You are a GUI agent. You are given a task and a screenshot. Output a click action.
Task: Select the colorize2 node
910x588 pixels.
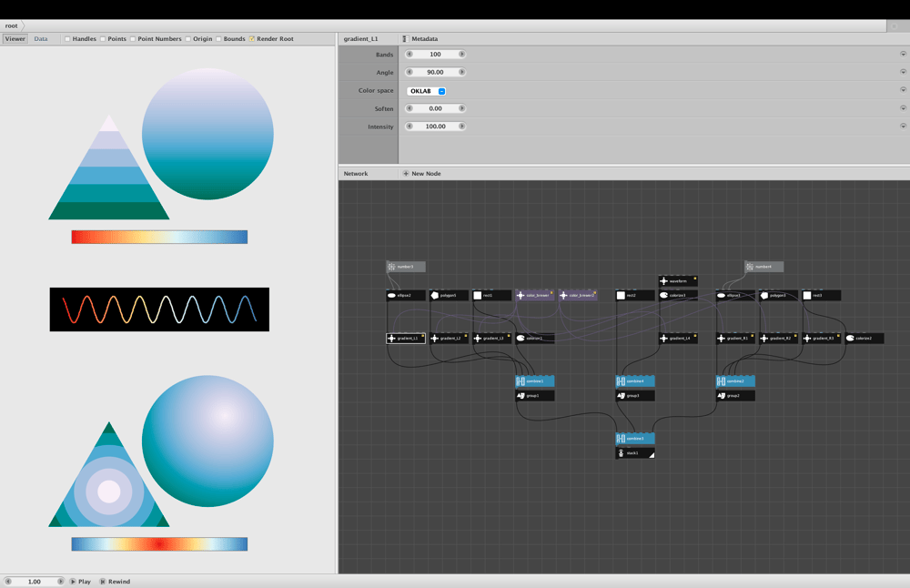click(864, 338)
